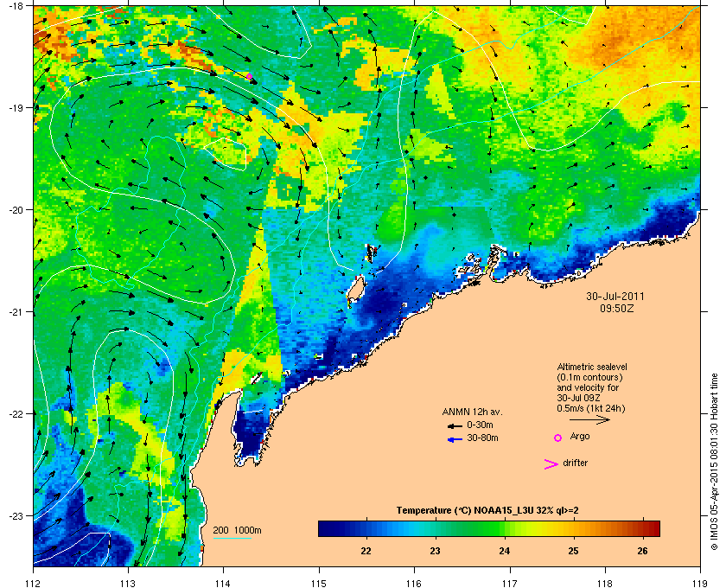The image size is (726, 588).
Task: Click the 'Altimetric sealevel' legend text
Action: point(592,367)
